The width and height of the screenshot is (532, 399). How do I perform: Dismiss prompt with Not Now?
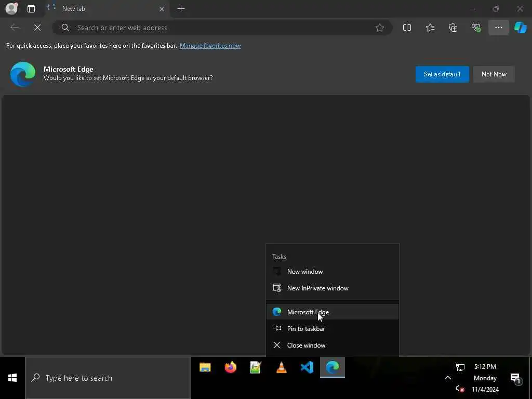point(494,74)
